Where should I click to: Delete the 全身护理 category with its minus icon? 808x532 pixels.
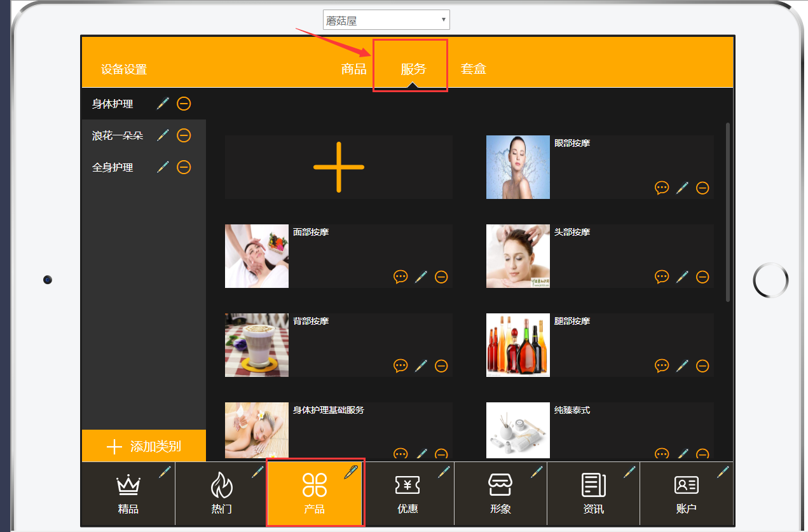(184, 167)
